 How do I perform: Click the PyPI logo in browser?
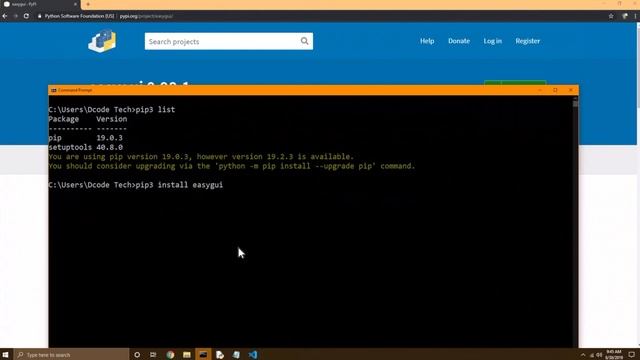(102, 41)
